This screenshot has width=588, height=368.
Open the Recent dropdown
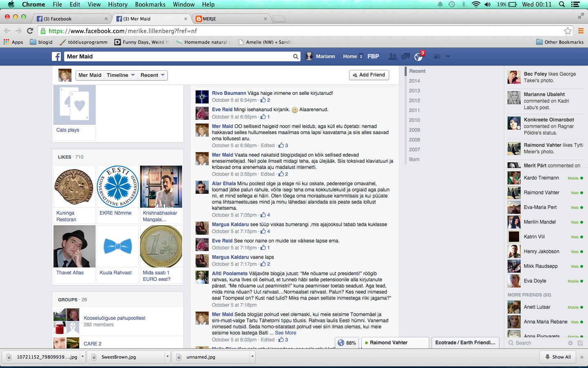[x=152, y=75]
